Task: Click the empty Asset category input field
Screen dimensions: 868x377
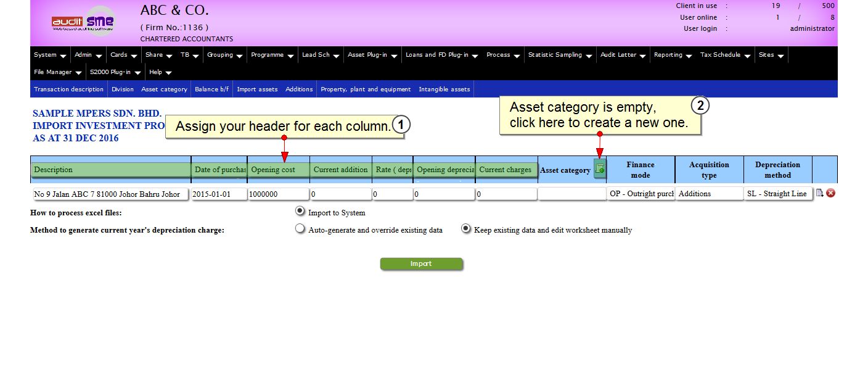Action: click(x=571, y=194)
